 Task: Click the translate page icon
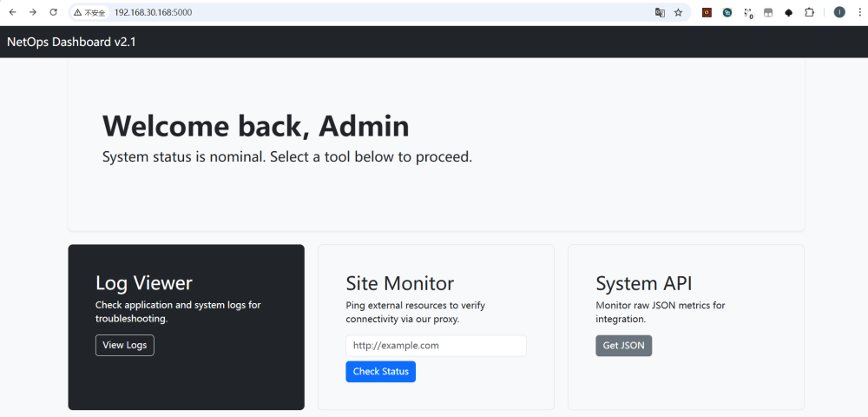click(x=660, y=12)
